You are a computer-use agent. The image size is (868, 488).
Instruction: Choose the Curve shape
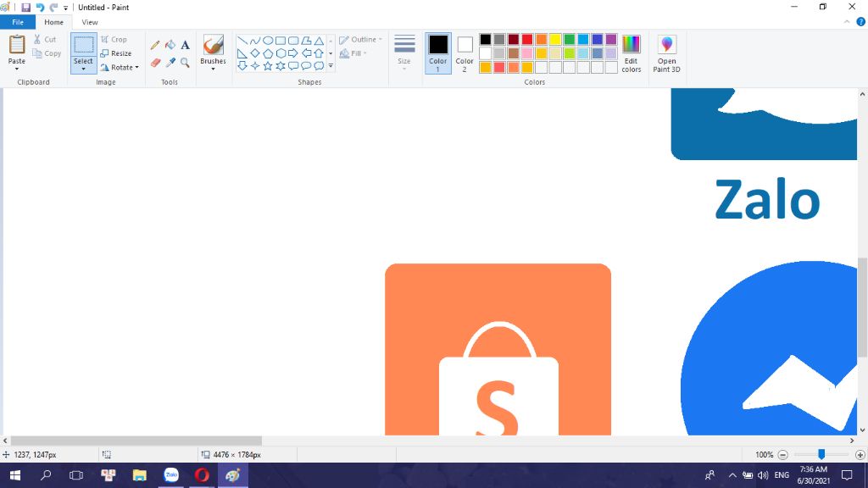click(254, 41)
